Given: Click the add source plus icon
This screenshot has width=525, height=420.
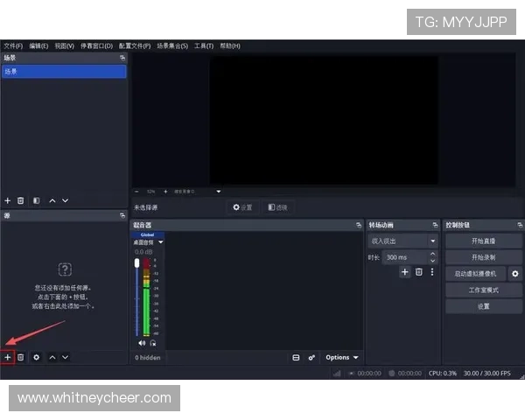Looking at the screenshot, I should [8, 357].
